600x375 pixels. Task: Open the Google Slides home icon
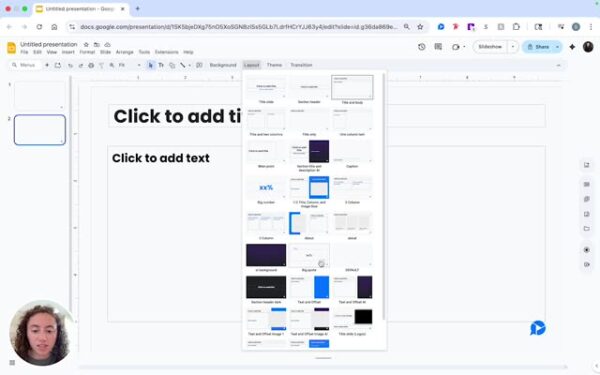coord(11,48)
